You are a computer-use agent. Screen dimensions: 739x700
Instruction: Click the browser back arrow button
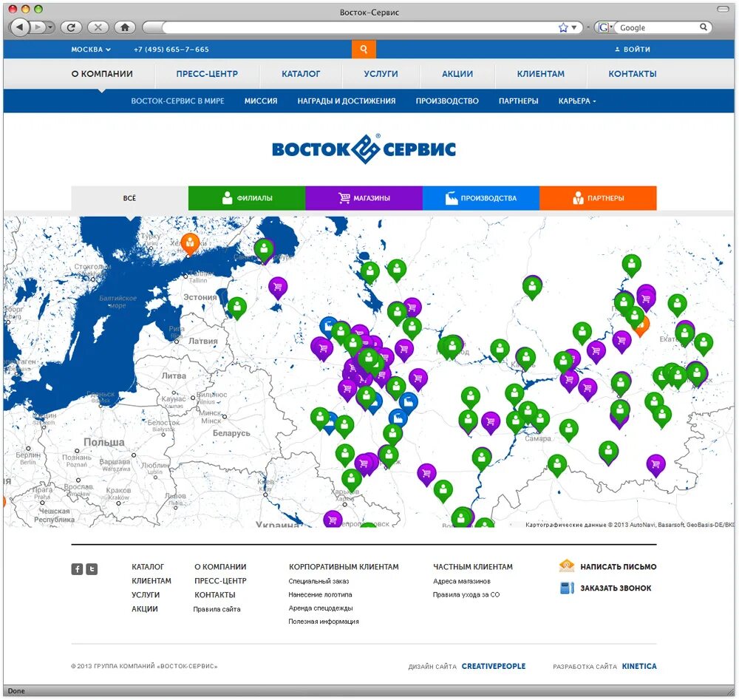(19, 27)
